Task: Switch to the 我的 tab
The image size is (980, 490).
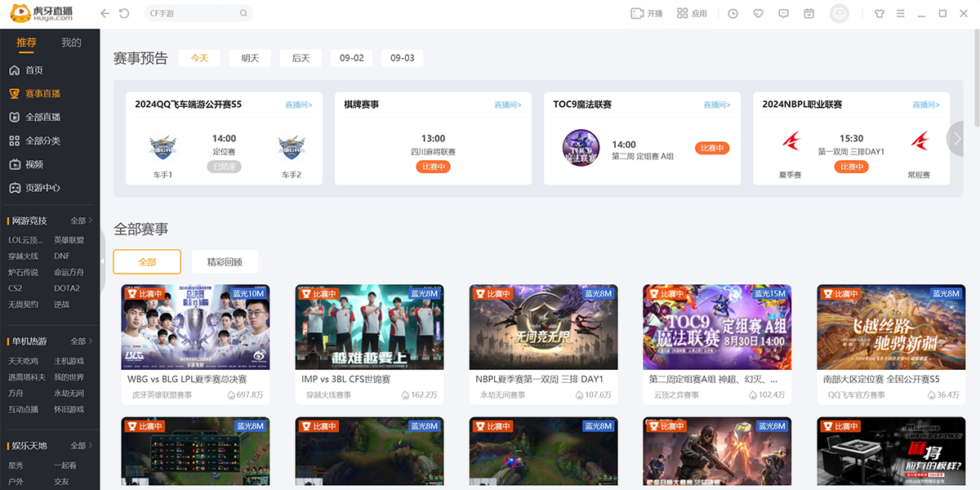Action: (x=71, y=42)
